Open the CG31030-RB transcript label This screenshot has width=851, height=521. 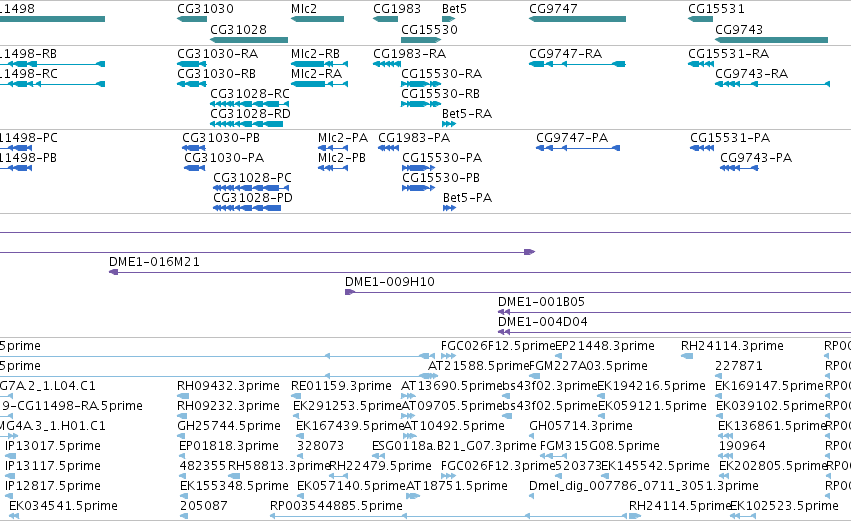pos(217,73)
